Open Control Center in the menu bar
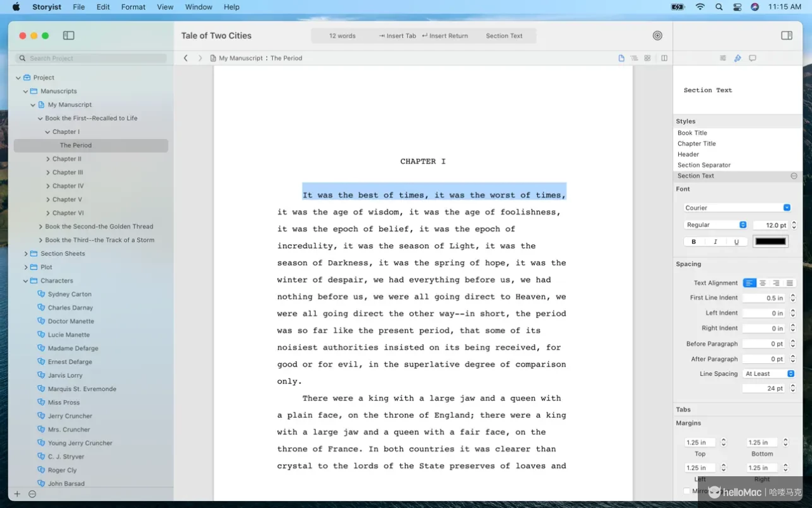The image size is (812, 508). tap(737, 7)
